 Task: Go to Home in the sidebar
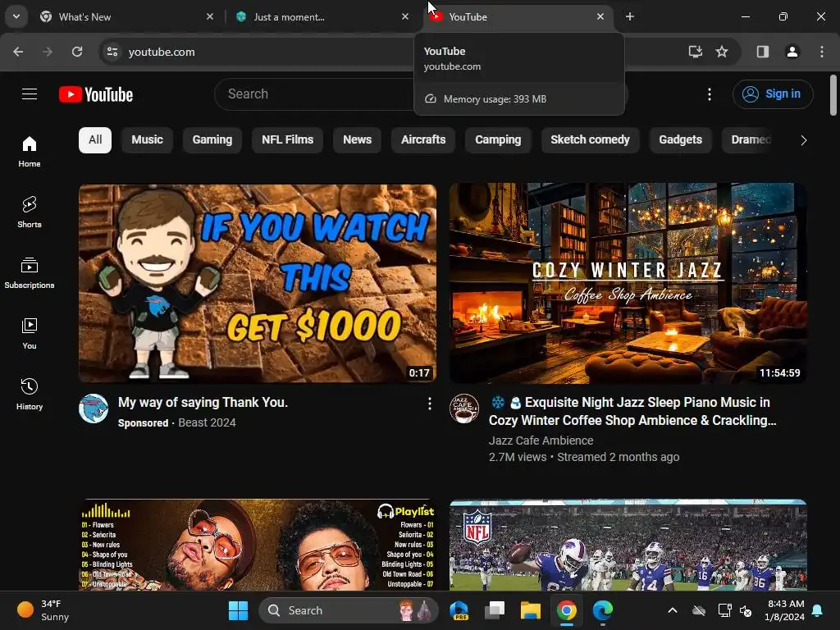click(x=30, y=152)
